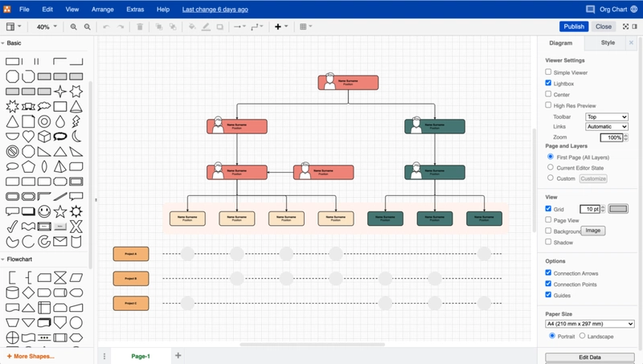This screenshot has height=364, width=643.
Task: Select the heart shape in Basic palette
Action: tap(28, 137)
